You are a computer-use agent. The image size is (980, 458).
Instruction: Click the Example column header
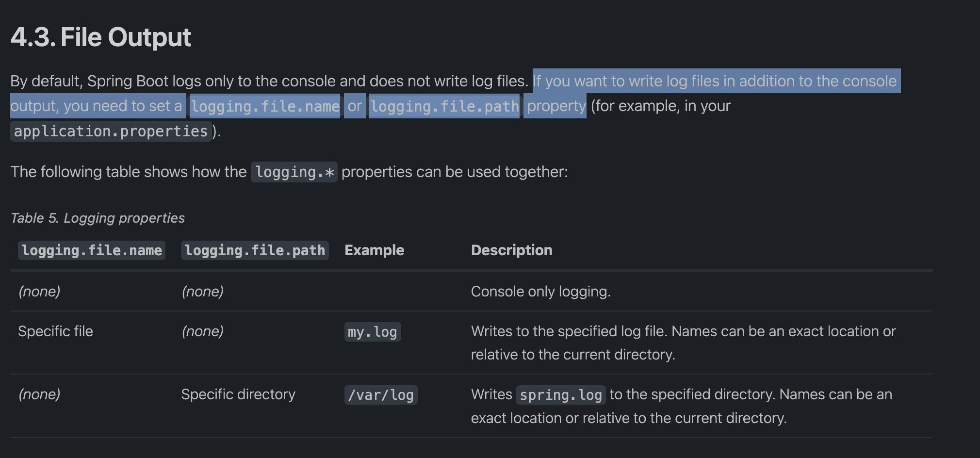[374, 250]
